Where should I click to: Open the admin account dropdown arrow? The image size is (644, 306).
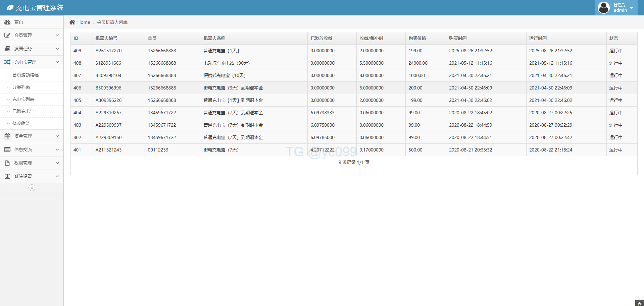coord(632,8)
